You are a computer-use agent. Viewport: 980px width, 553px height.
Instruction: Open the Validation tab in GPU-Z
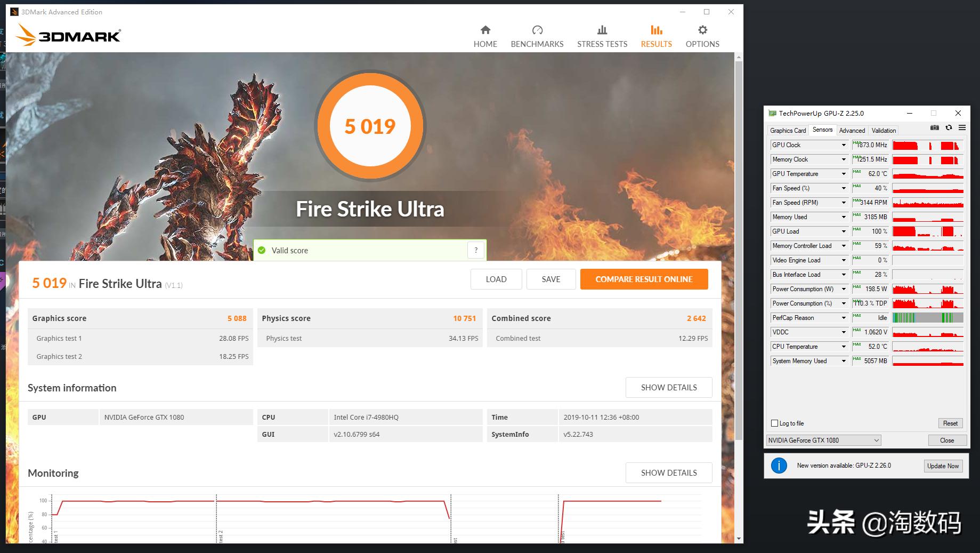[883, 130]
